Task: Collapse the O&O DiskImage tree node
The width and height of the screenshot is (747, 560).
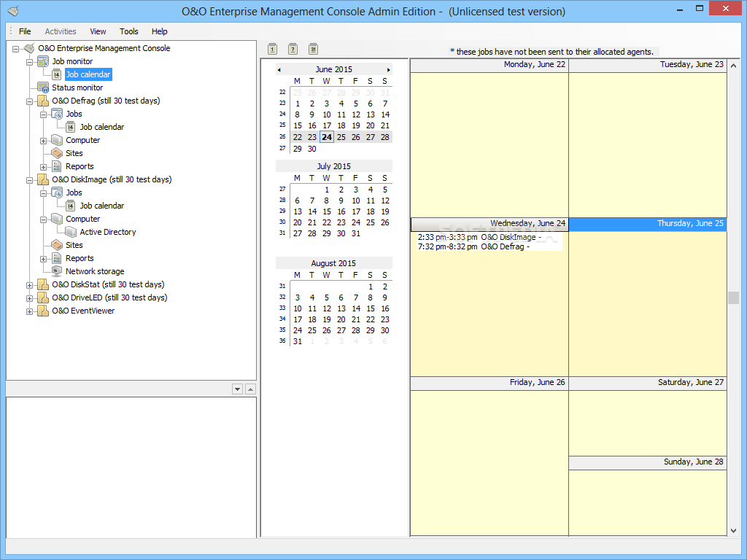Action: point(29,180)
